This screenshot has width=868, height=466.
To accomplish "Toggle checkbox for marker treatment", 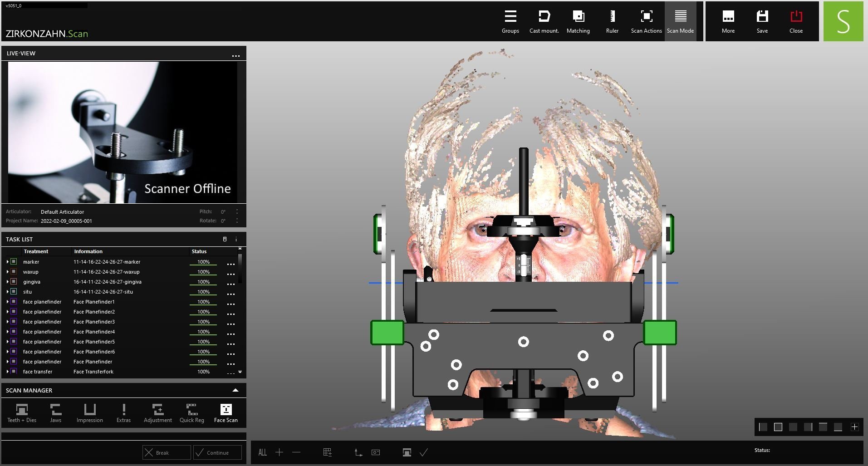I will click(14, 262).
